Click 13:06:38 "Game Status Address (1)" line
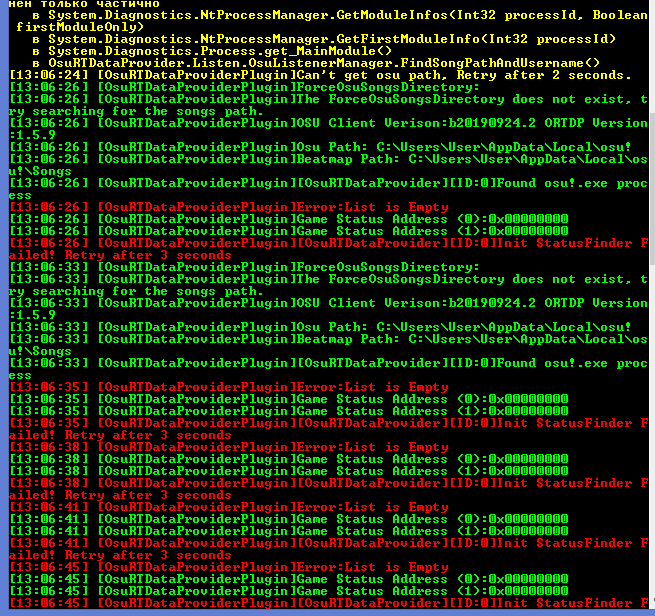 289,471
